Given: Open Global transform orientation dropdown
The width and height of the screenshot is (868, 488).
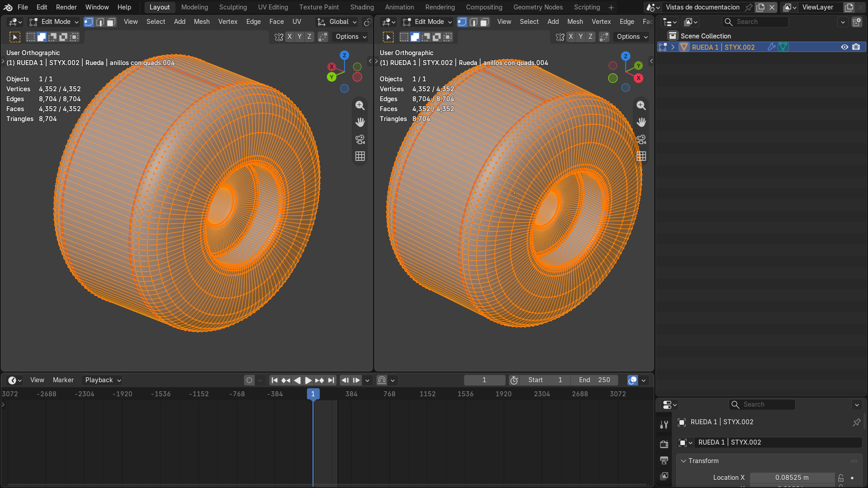Looking at the screenshot, I should coord(337,22).
